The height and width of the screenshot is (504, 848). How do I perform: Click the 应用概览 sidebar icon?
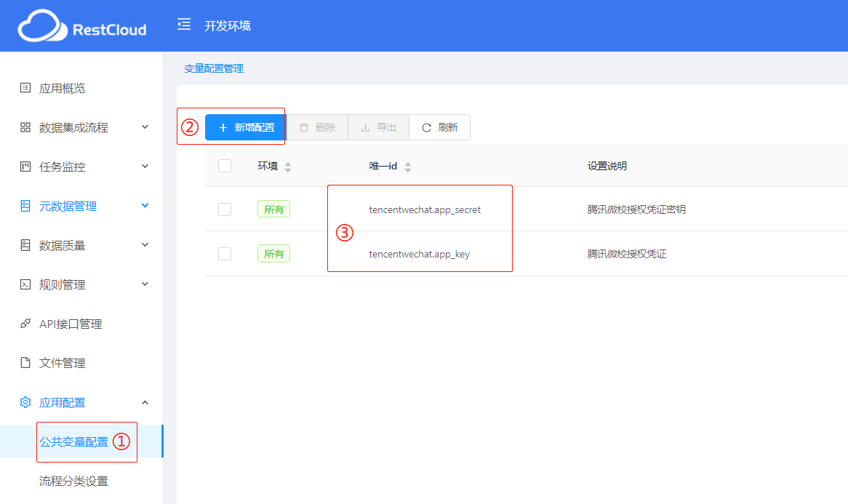pyautogui.click(x=25, y=88)
